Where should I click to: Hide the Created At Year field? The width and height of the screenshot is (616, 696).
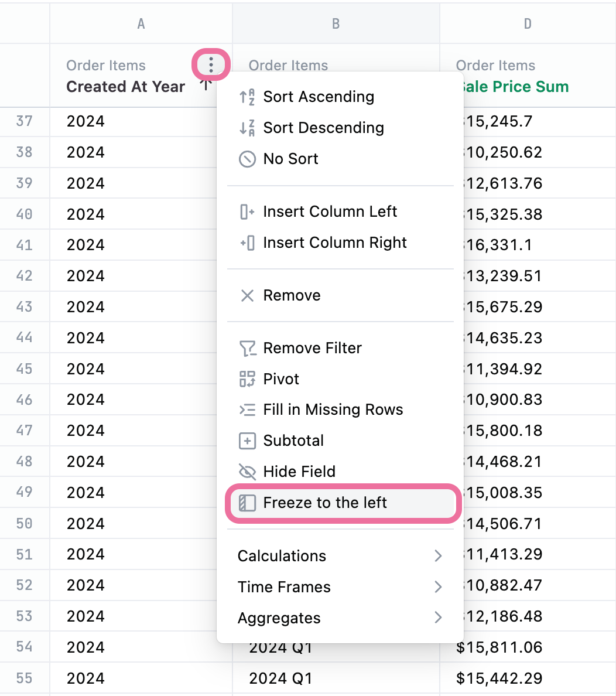coord(299,472)
